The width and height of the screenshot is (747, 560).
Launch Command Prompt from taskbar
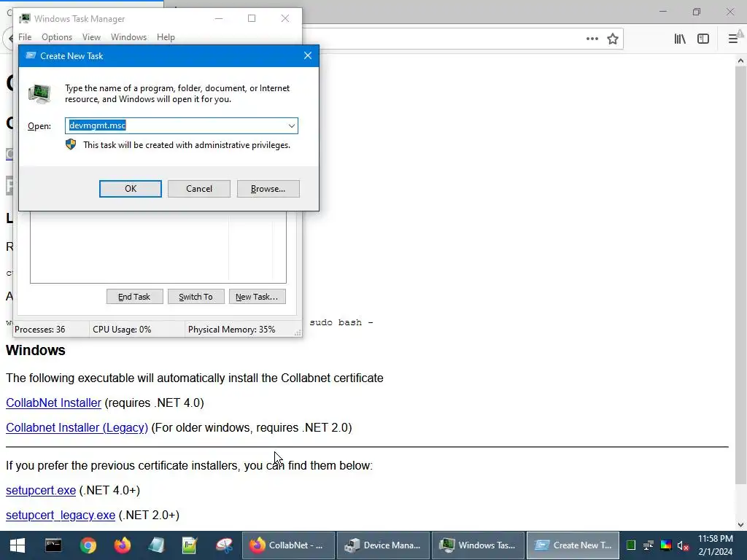pyautogui.click(x=53, y=545)
